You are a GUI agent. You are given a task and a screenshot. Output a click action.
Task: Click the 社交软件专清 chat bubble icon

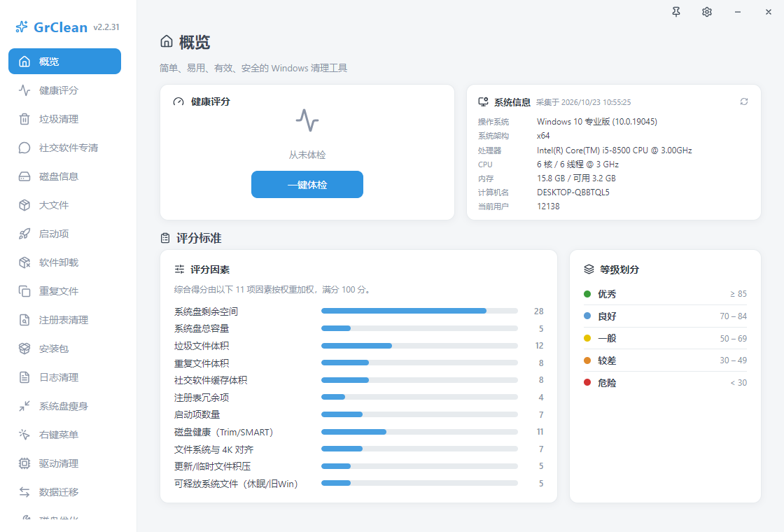(x=24, y=148)
